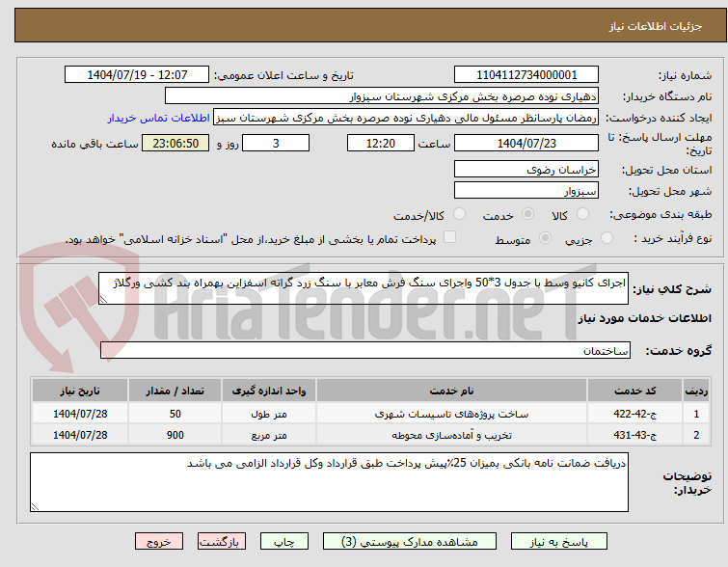Viewport: 728px width, 567px height.
Task: Click the deadline time field 12:20
Action: [x=380, y=143]
